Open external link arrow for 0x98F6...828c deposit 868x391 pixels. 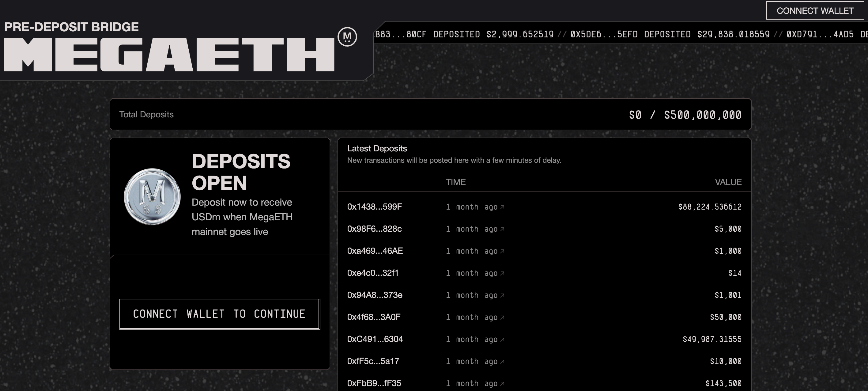tap(502, 229)
